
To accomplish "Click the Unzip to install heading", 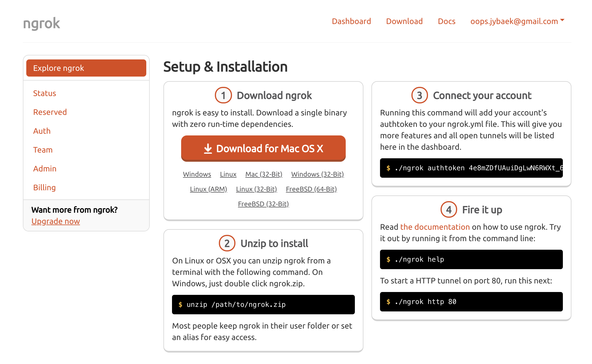I will 274,243.
